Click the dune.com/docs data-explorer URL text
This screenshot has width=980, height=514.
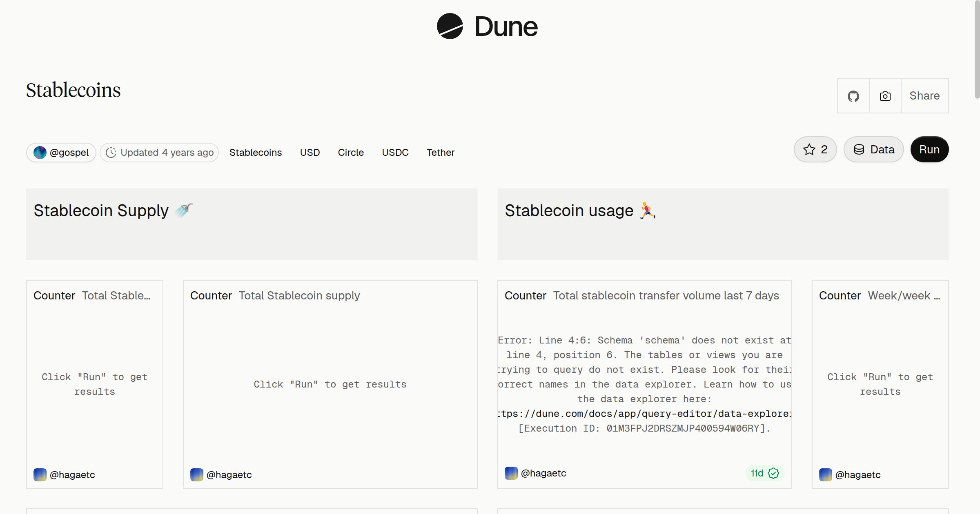[x=645, y=414]
